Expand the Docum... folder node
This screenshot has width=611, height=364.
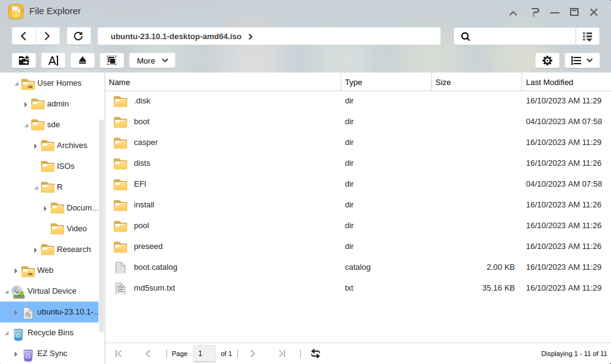[x=45, y=209]
